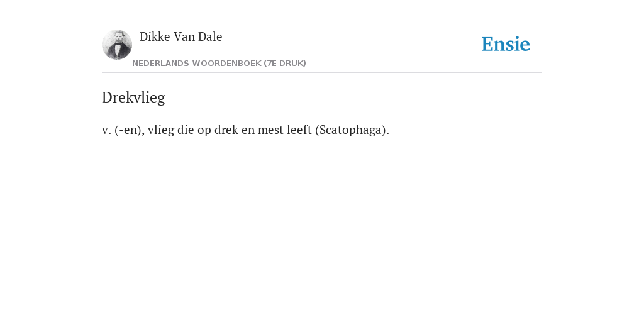Click the word "Dale" in the header
Screen dimensions: 644x322
click(x=210, y=36)
